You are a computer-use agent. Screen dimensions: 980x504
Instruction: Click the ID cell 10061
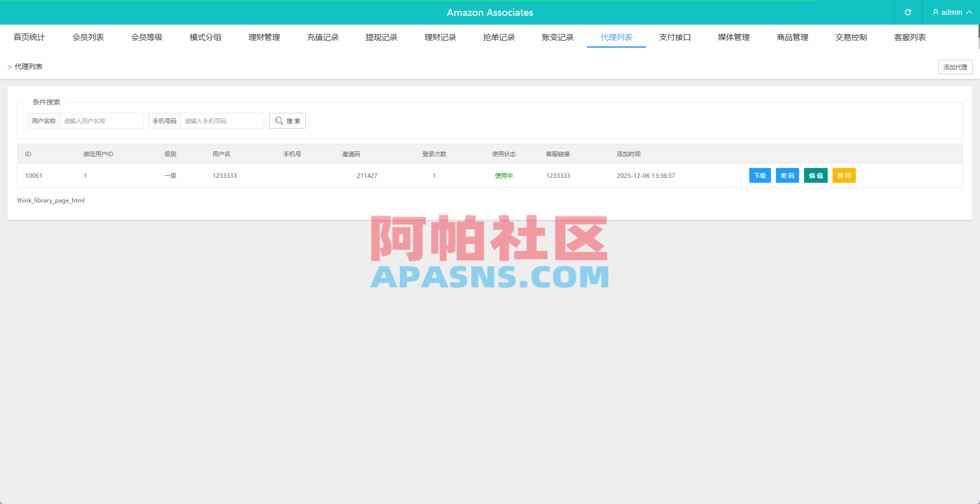(x=34, y=176)
